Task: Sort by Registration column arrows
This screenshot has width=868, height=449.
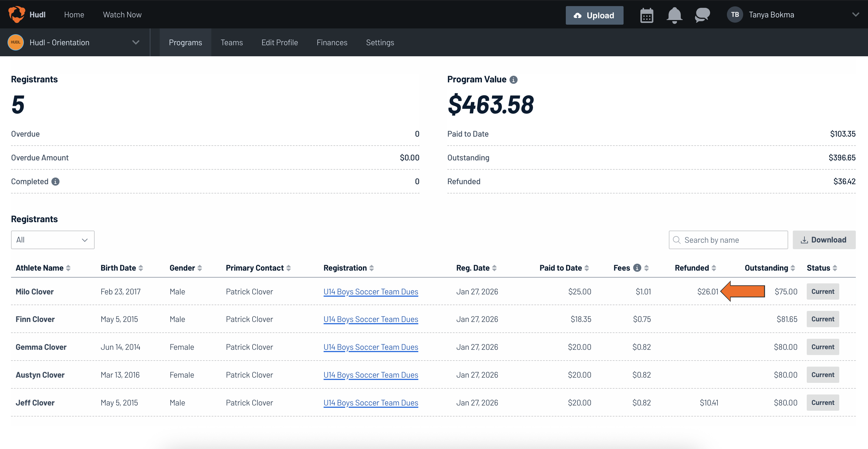Action: coord(371,268)
